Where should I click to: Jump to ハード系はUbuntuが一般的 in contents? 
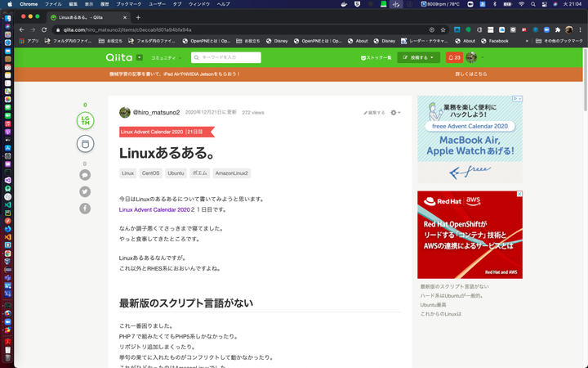click(x=452, y=295)
